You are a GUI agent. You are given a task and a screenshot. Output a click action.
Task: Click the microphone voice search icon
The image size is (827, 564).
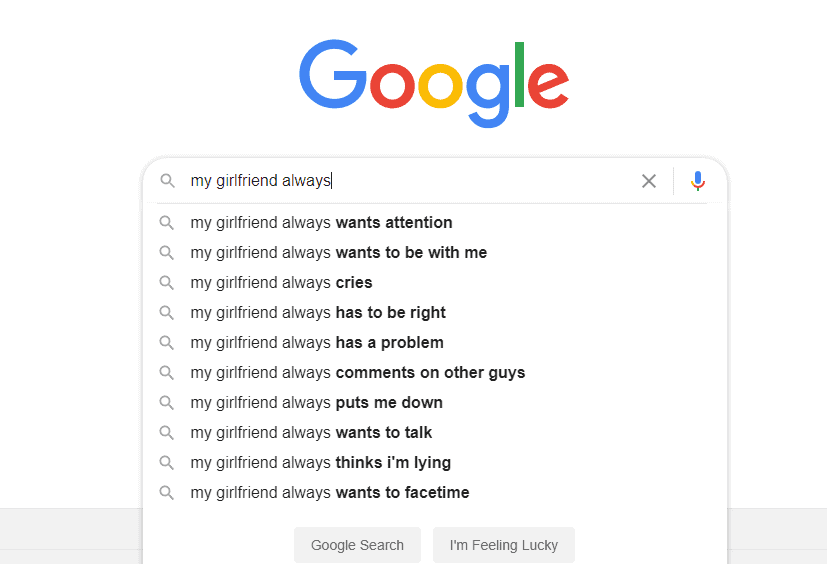point(698,181)
